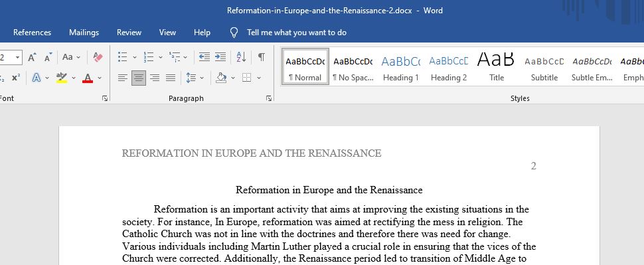Click the words Martin Luther in the body text

[282, 246]
